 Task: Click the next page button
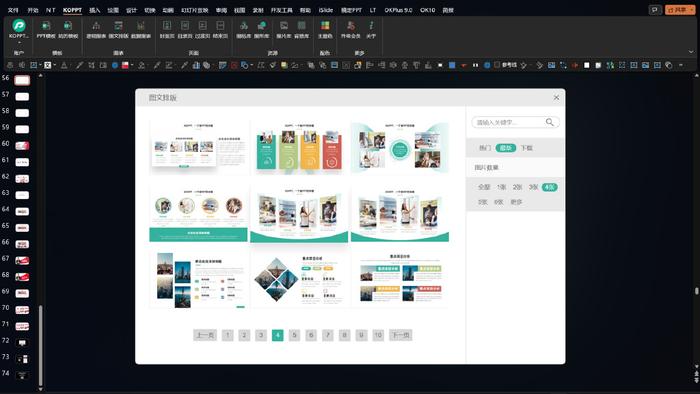click(x=400, y=335)
